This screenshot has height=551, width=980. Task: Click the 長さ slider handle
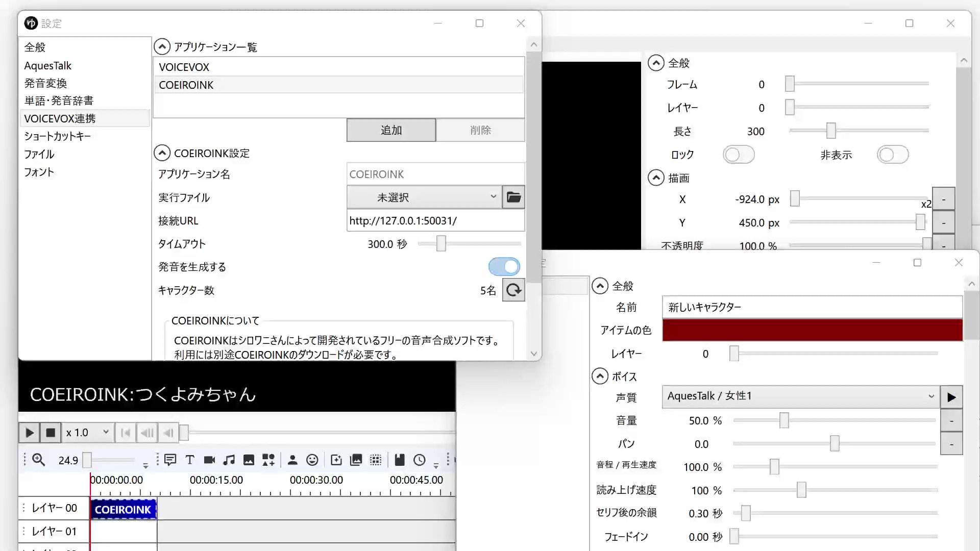831,131
